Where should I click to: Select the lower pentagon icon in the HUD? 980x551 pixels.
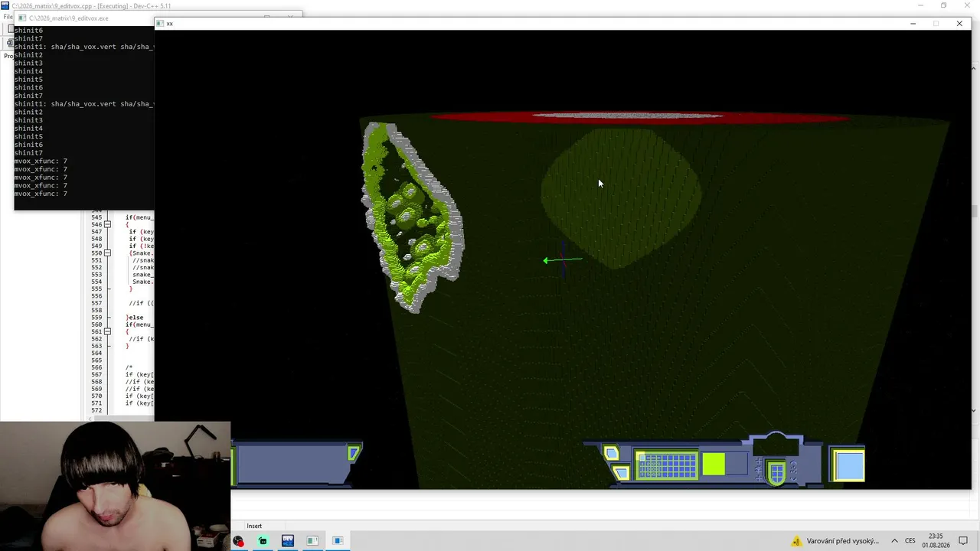tap(622, 473)
